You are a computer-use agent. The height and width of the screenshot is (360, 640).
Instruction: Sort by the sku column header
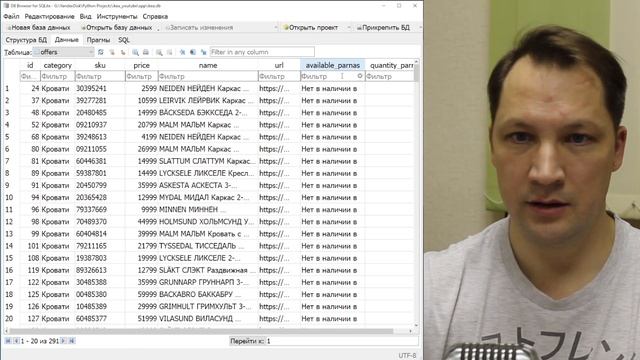click(100, 65)
